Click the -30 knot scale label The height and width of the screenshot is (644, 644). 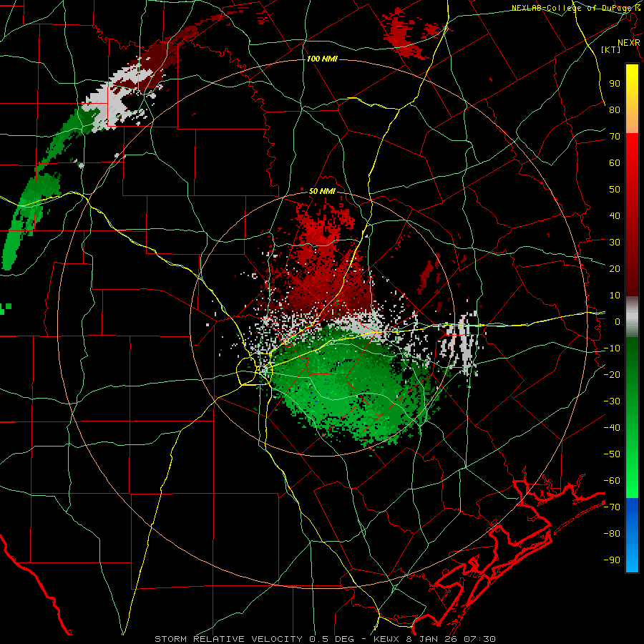click(x=612, y=401)
